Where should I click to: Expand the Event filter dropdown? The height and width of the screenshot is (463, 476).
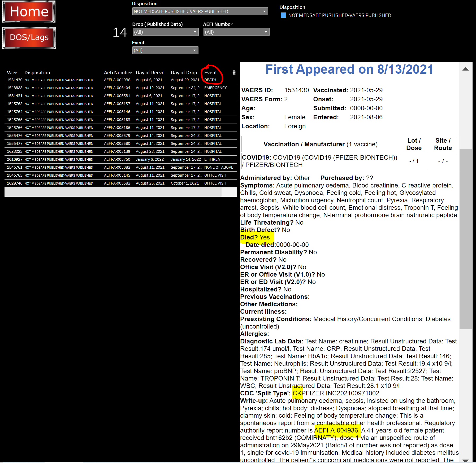coord(165,50)
